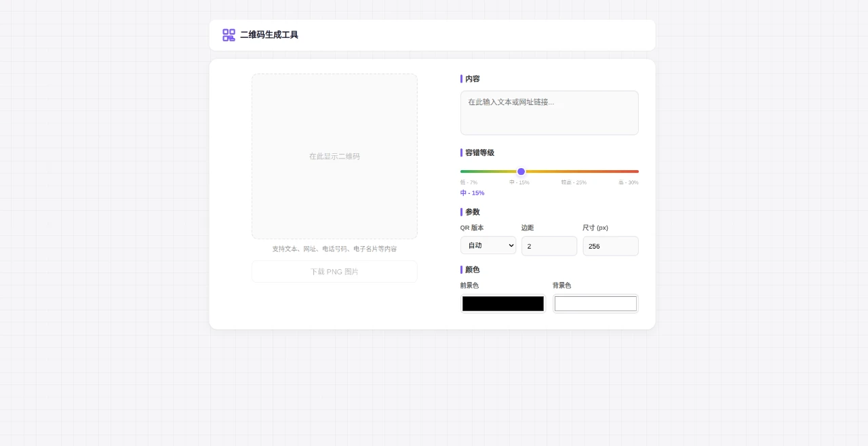Click the hint text '支持文本、网址、电话号码、电子名片等内容'
This screenshot has width=868, height=446.
tap(334, 249)
